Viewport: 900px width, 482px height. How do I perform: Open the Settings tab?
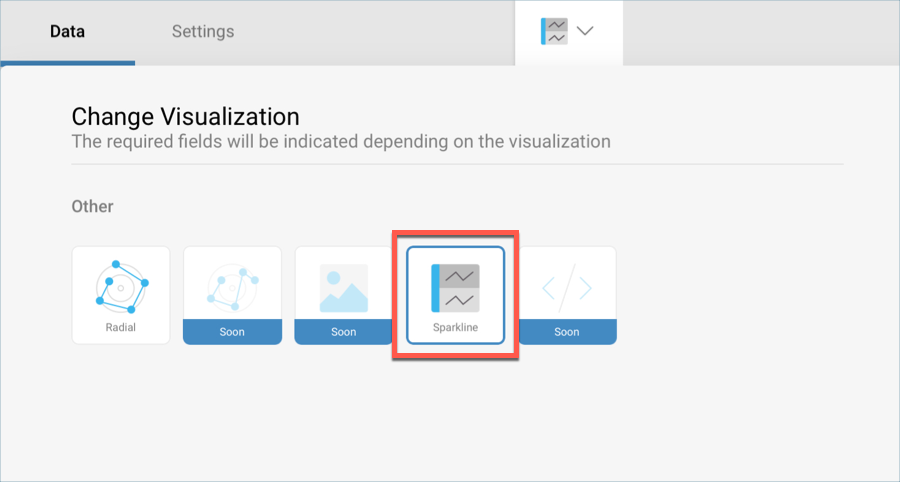coord(203,31)
